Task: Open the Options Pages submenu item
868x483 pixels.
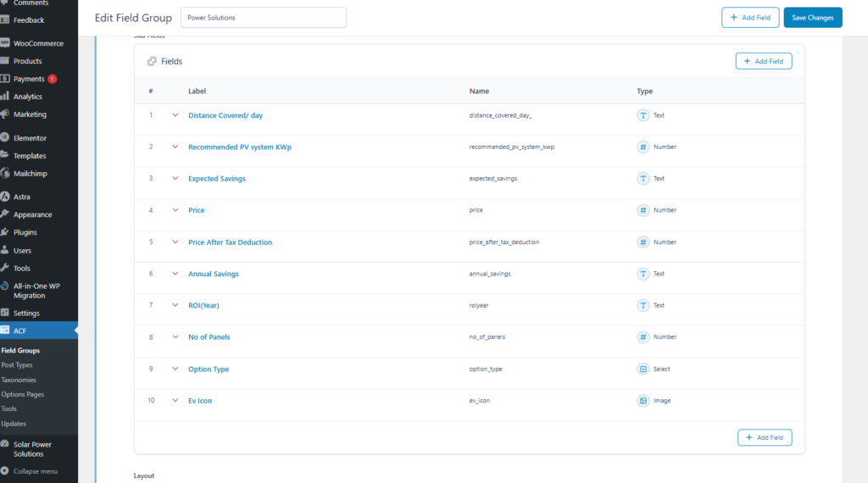Action: [23, 395]
